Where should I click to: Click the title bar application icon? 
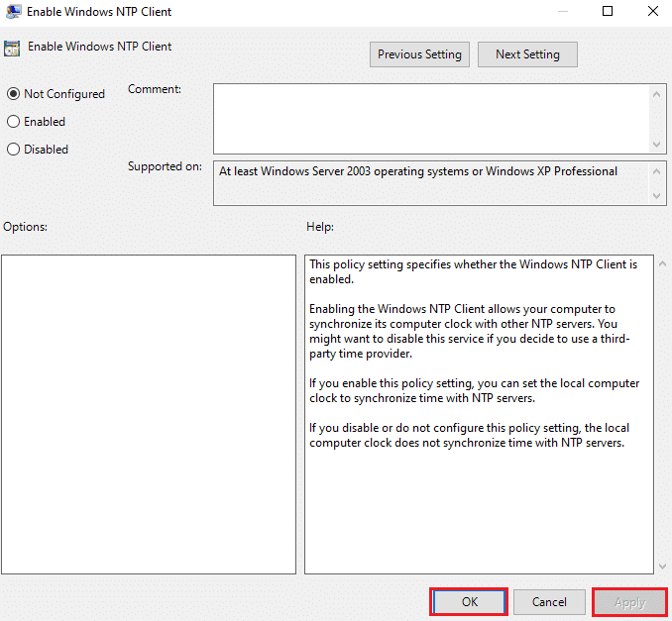point(13,11)
